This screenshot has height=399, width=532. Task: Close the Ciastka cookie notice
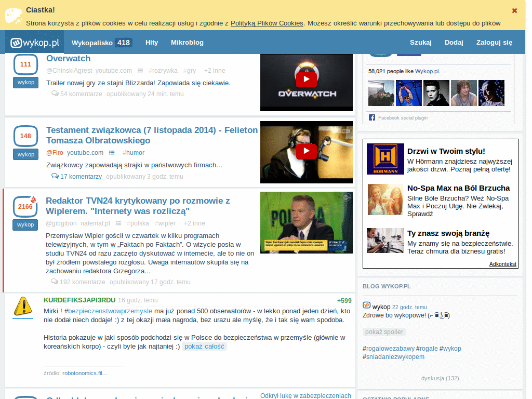point(514,10)
